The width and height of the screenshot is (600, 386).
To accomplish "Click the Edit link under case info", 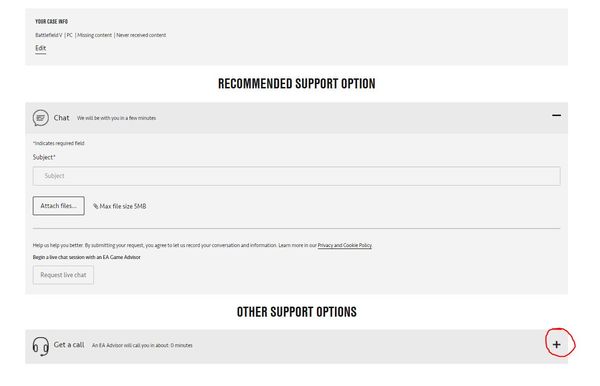I will (41, 48).
